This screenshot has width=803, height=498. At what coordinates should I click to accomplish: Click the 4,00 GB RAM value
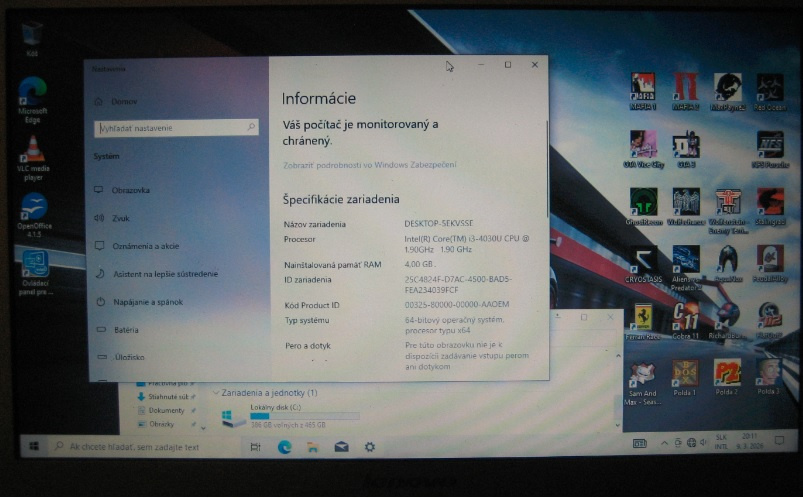coord(419,264)
